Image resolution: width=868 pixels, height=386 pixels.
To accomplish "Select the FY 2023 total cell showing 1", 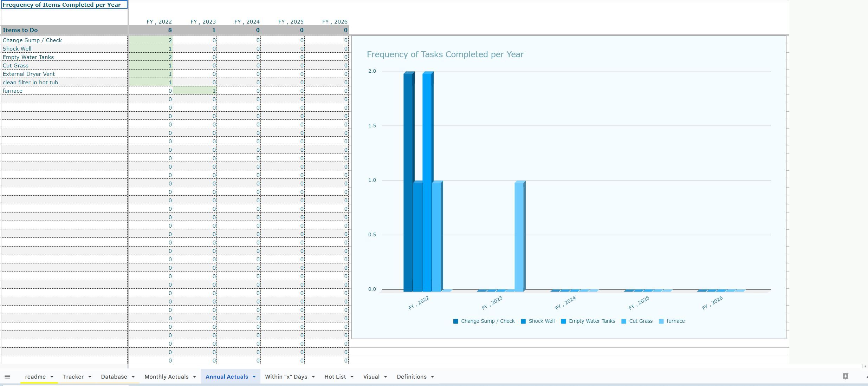I will [x=195, y=30].
